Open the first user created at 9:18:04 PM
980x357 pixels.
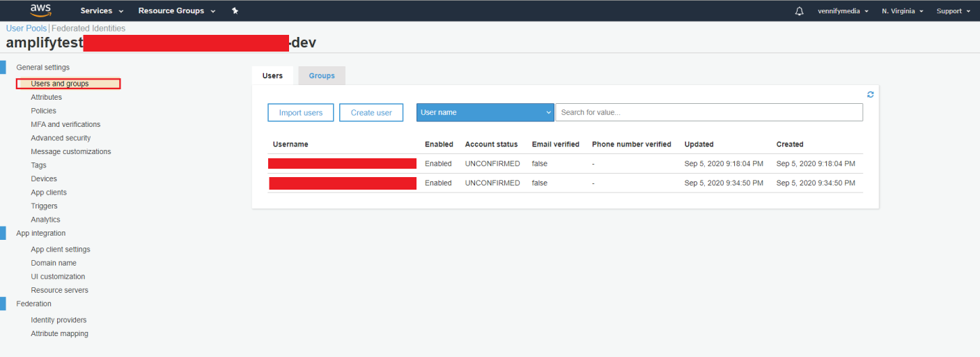click(x=342, y=164)
